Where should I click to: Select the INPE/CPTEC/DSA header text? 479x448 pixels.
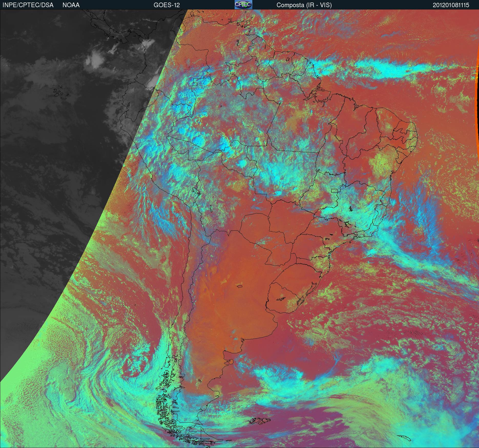[x=28, y=5]
